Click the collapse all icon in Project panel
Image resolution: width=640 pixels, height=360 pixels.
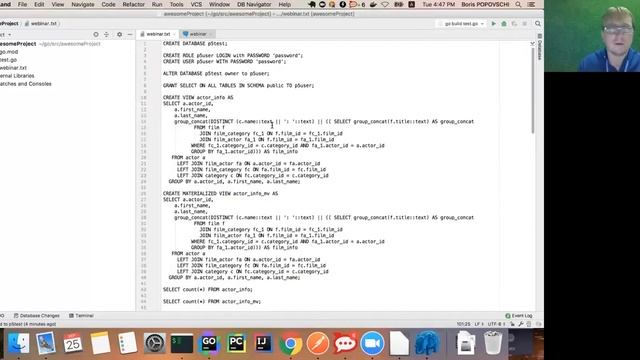[x=107, y=35]
